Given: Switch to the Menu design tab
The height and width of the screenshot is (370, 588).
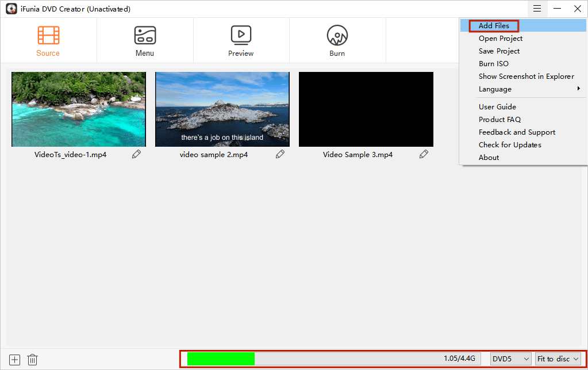Looking at the screenshot, I should click(x=145, y=36).
